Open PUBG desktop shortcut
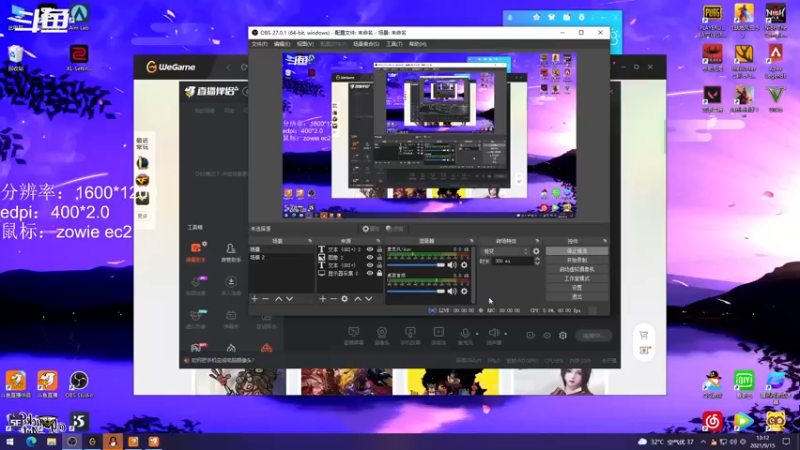Image resolution: width=800 pixels, height=450 pixels. (712, 21)
